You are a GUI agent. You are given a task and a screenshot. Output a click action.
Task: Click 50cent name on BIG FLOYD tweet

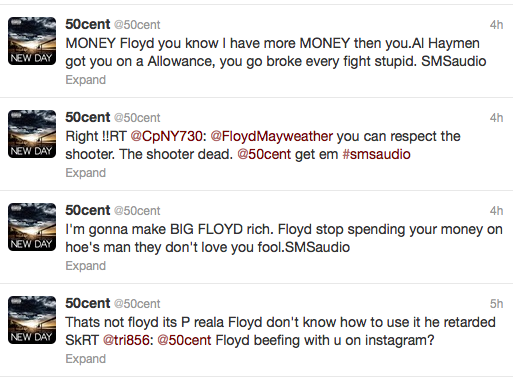coord(88,210)
